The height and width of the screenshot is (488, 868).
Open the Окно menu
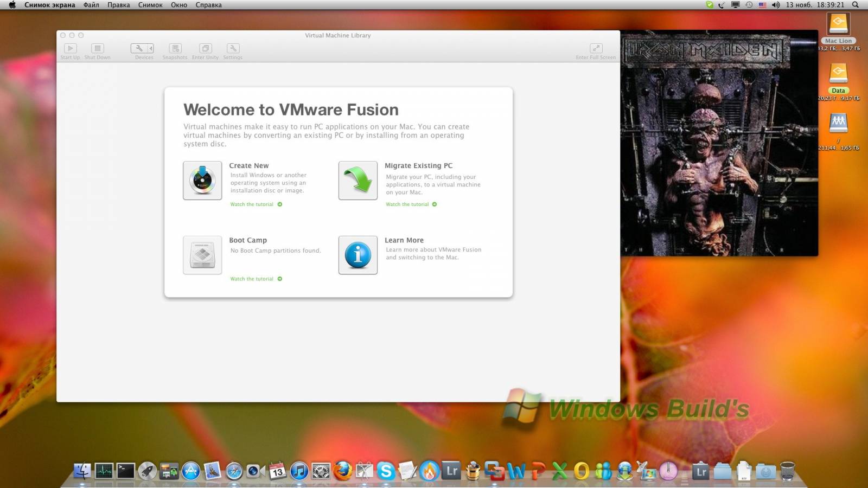pos(179,5)
